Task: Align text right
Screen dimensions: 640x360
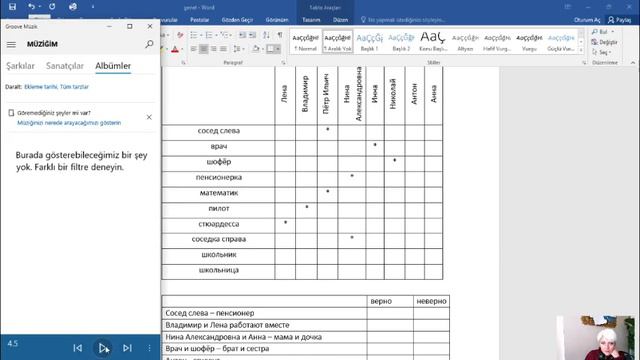Action: point(213,49)
